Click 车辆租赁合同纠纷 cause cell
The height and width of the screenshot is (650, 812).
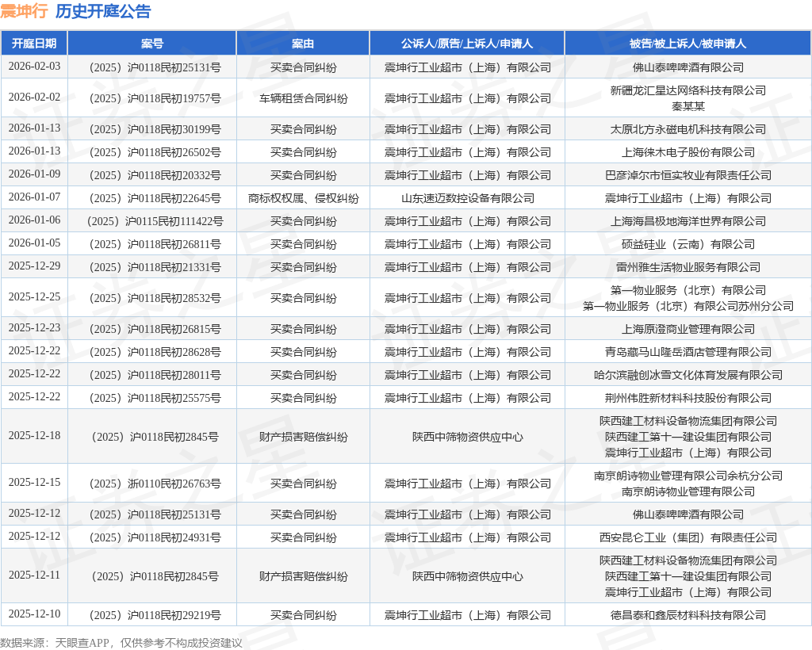click(x=304, y=98)
